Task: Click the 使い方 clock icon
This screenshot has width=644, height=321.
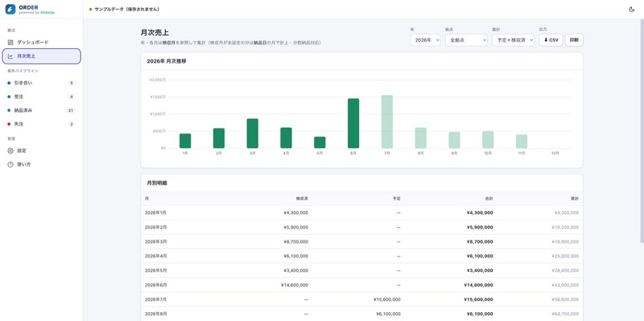Action: coord(10,164)
